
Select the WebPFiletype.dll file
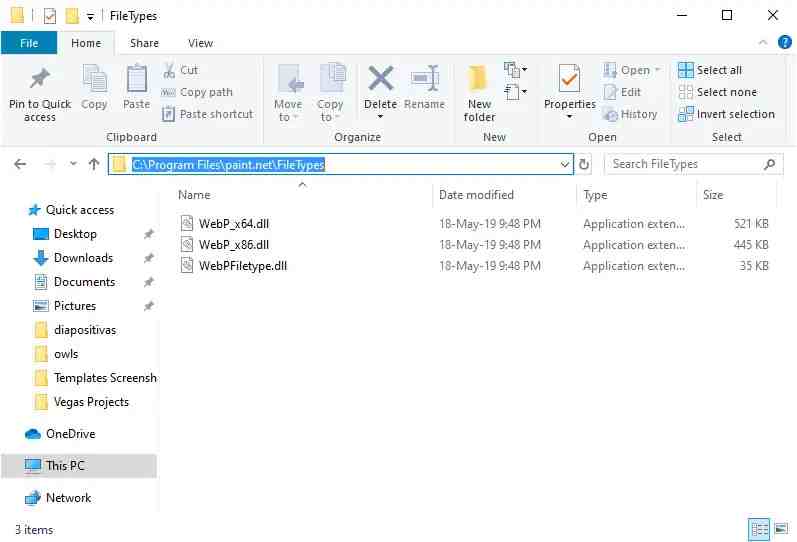click(x=243, y=266)
